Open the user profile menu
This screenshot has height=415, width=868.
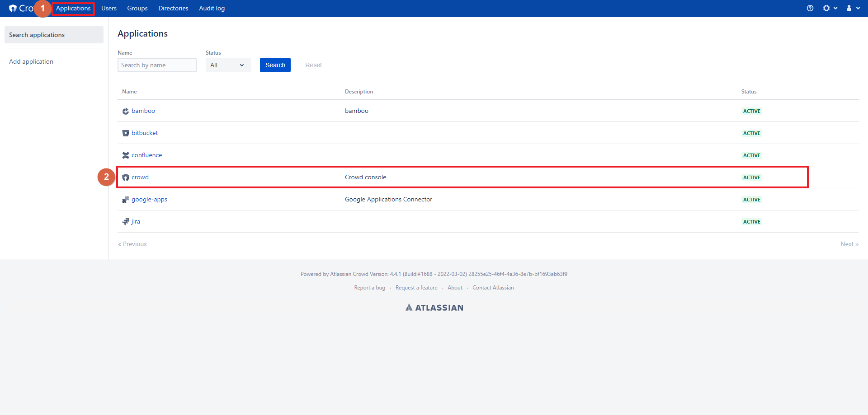pyautogui.click(x=853, y=8)
